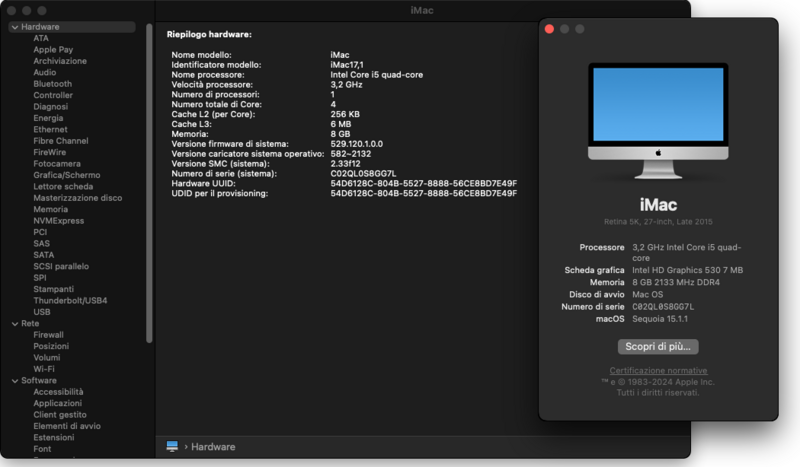Select SAS in the sidebar
The height and width of the screenshot is (467, 800).
coord(41,243)
